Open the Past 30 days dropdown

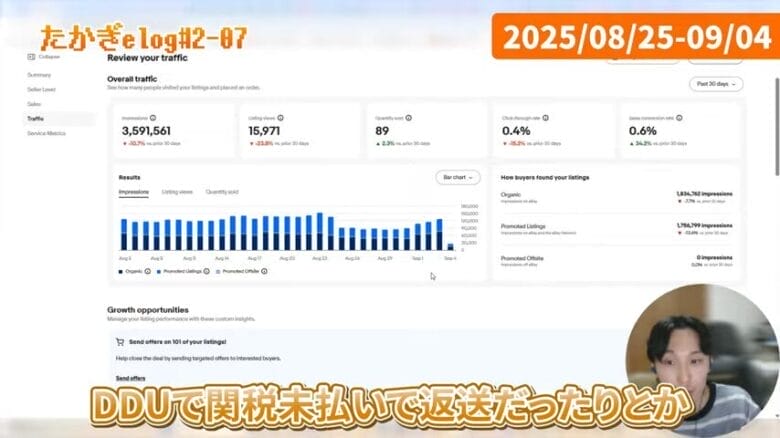pyautogui.click(x=716, y=85)
